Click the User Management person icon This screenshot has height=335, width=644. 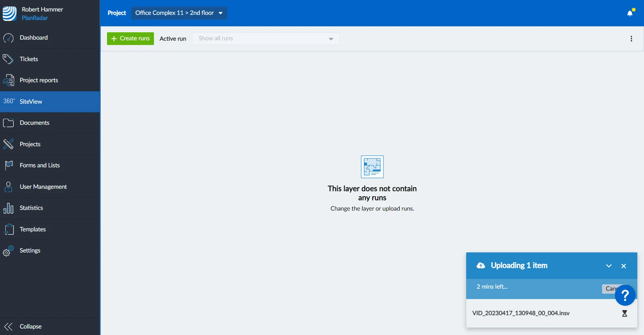pyautogui.click(x=8, y=187)
